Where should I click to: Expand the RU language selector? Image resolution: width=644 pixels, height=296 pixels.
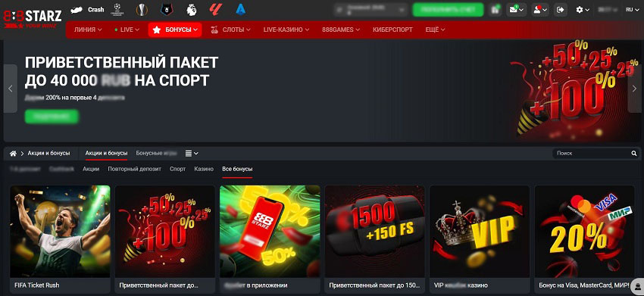[632, 9]
